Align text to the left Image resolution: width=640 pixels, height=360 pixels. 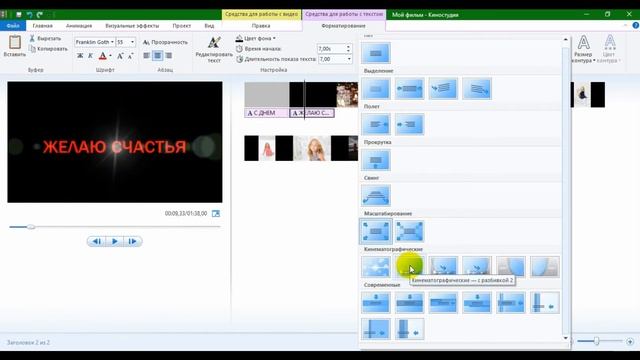(147, 56)
